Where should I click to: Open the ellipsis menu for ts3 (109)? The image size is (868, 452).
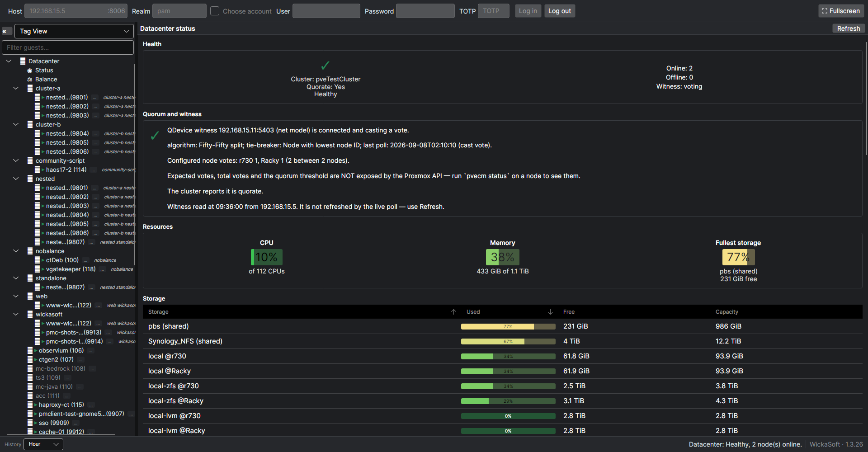coord(67,378)
